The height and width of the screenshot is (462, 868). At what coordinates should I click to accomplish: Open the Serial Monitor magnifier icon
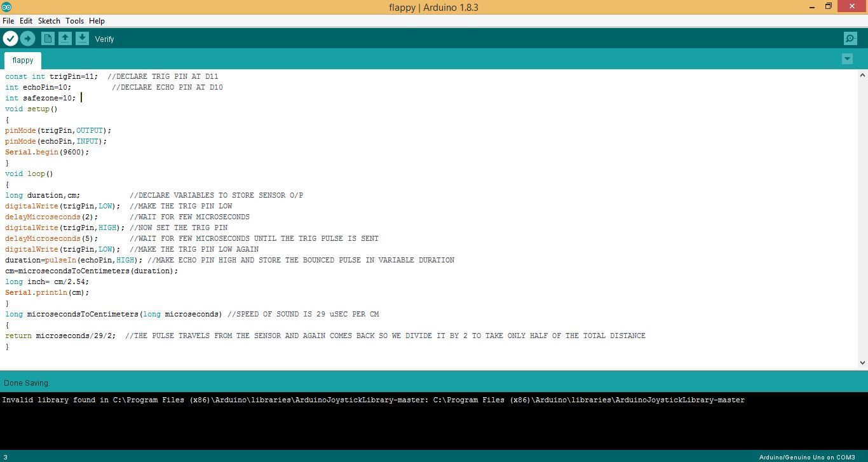(850, 39)
